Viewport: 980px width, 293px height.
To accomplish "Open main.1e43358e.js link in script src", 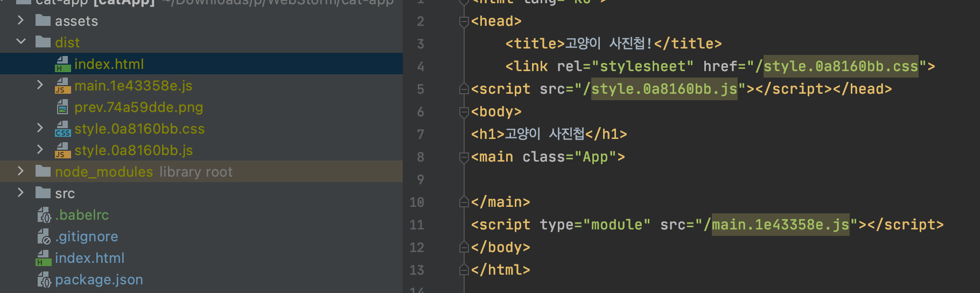I will click(x=780, y=225).
